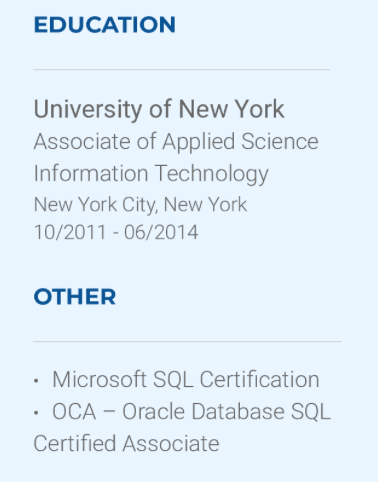This screenshot has width=378, height=482.
Task: Click the divider line below OTHER
Action: pyautogui.click(x=187, y=341)
